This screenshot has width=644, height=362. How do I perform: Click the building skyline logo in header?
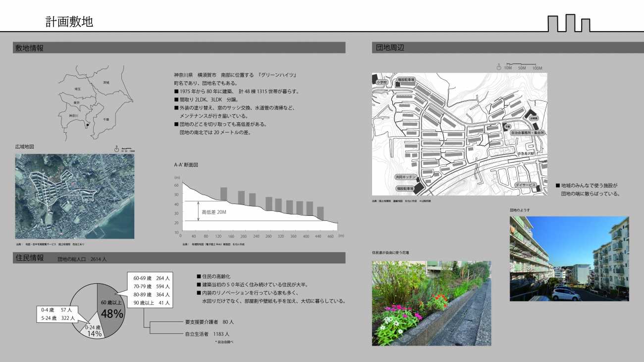pos(569,23)
